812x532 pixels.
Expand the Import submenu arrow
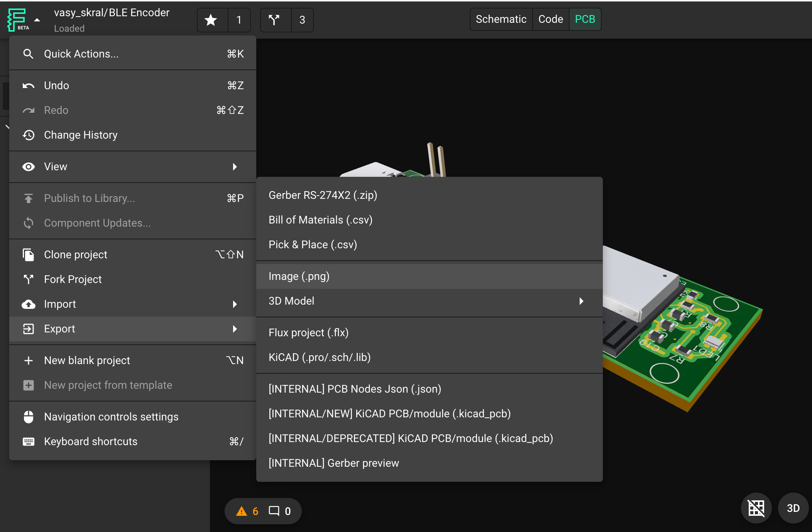coord(235,304)
